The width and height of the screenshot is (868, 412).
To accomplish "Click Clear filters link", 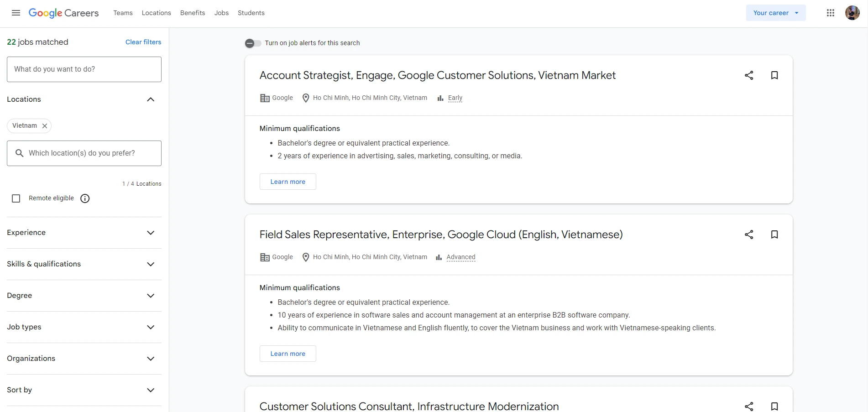I will [143, 42].
